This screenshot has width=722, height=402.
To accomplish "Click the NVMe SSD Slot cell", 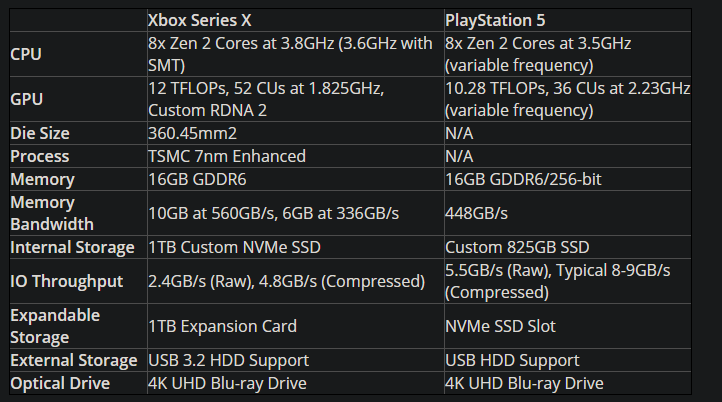I will (499, 326).
